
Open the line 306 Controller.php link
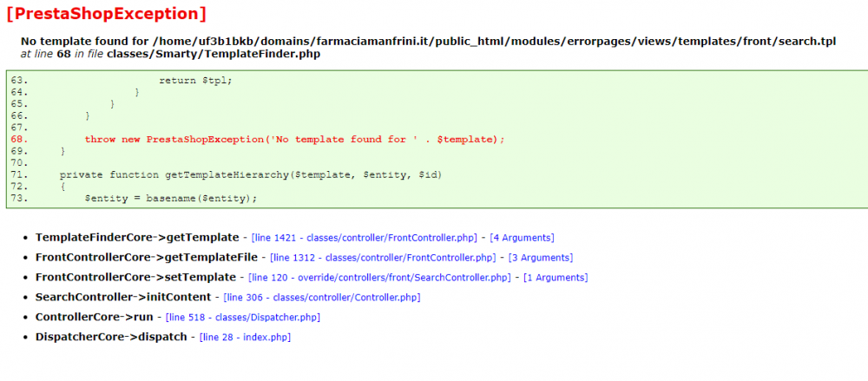coord(322,298)
